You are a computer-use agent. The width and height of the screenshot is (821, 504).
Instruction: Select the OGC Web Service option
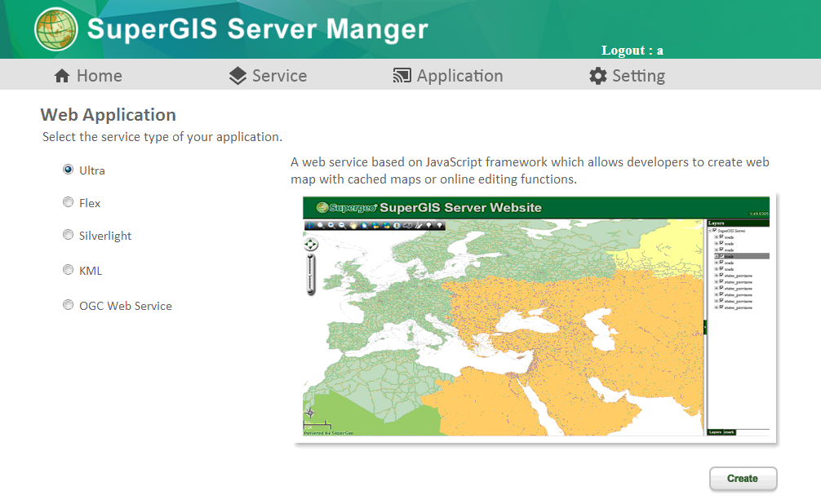click(68, 305)
